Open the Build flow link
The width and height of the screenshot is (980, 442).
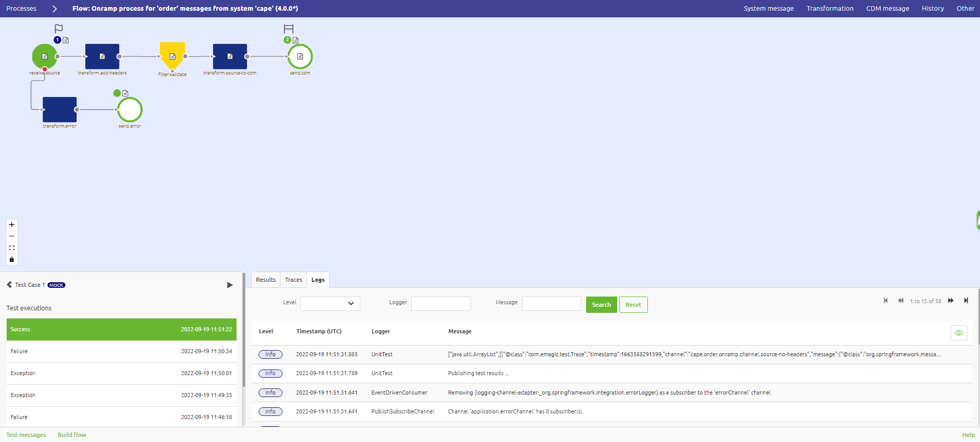point(72,435)
